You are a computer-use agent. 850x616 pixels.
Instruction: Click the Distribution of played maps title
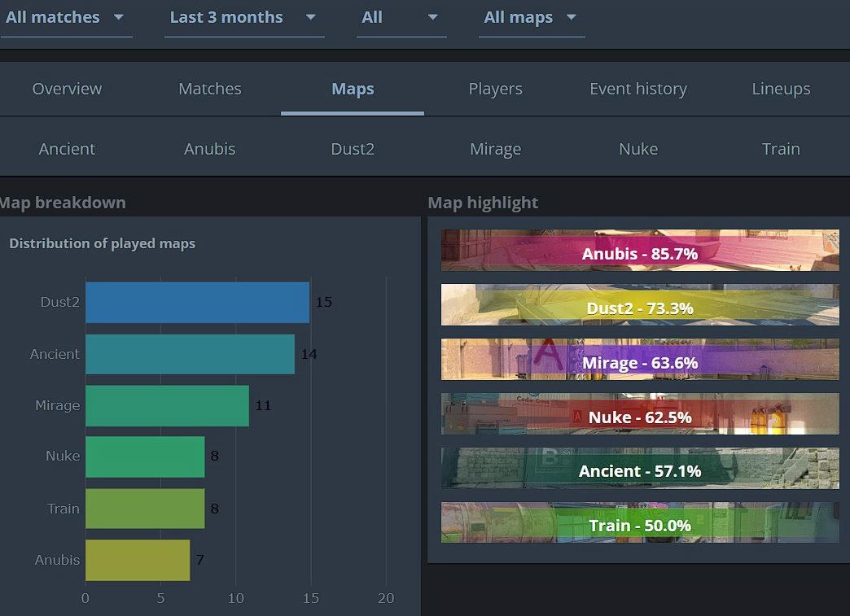point(103,244)
